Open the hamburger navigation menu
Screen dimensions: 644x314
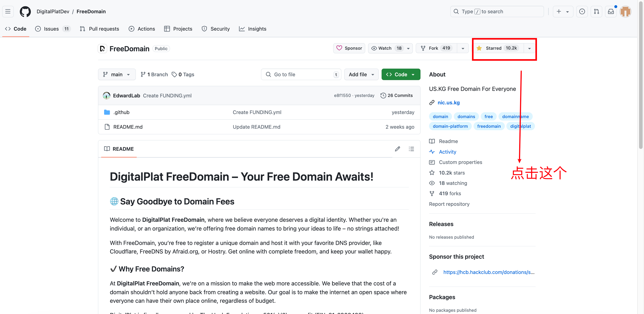click(8, 11)
